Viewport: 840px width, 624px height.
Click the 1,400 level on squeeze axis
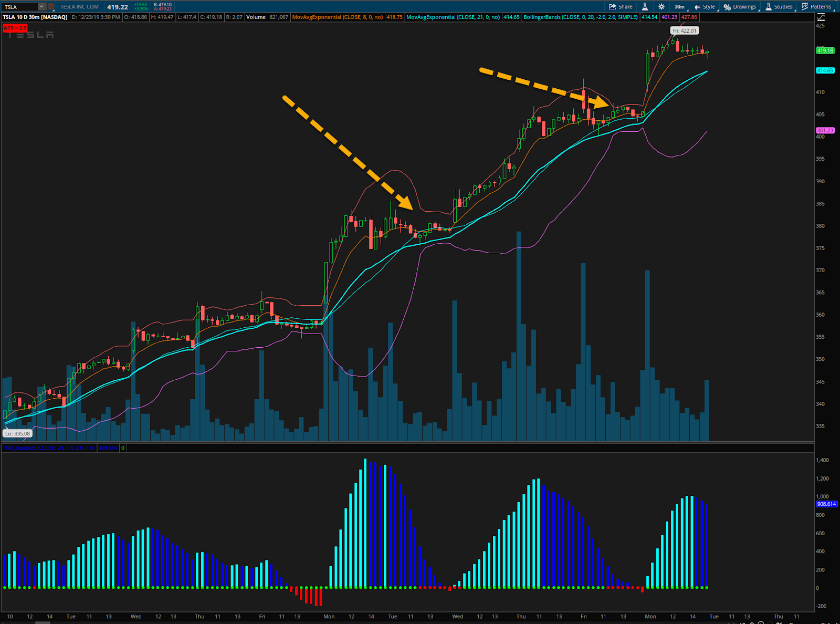822,460
